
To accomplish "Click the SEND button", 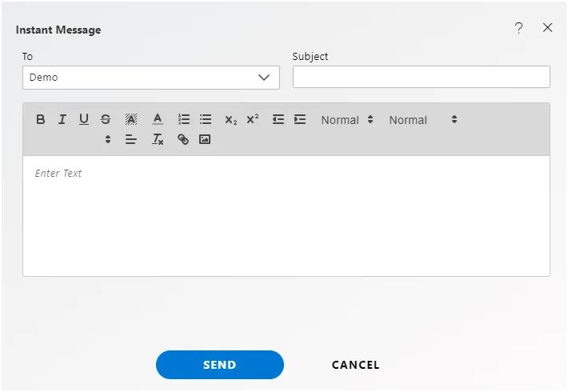I will 220,365.
